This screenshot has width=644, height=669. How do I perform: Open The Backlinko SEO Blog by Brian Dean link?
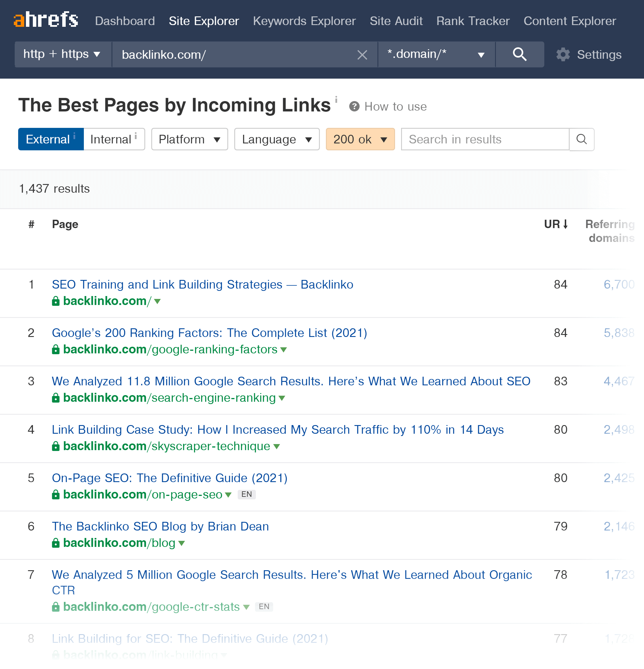160,526
